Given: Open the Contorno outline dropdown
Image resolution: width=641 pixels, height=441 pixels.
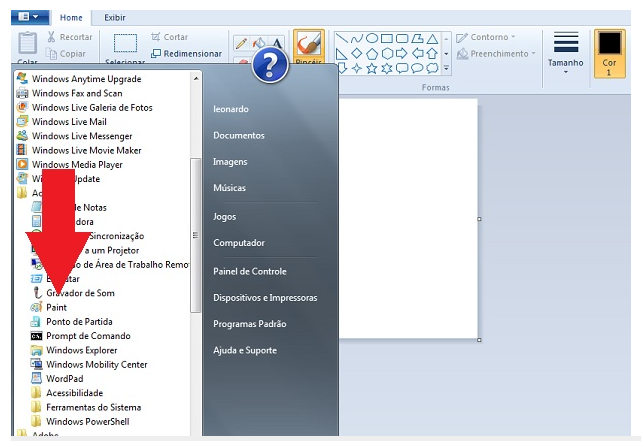Looking at the screenshot, I should (486, 37).
